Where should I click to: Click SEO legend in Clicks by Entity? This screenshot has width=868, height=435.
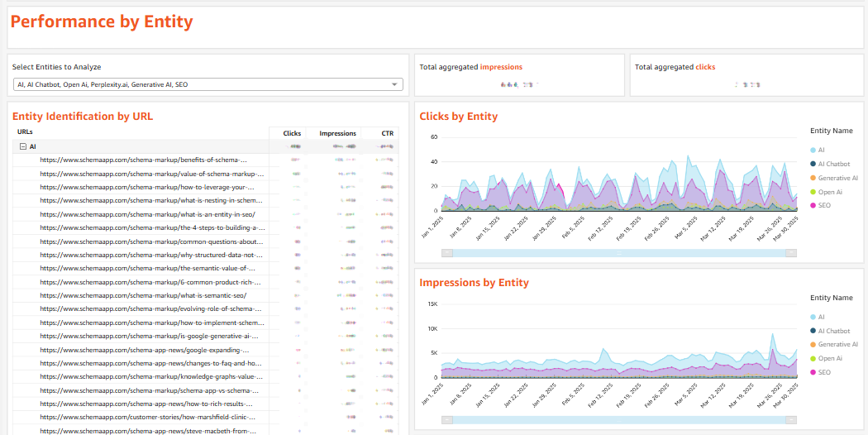click(820, 205)
